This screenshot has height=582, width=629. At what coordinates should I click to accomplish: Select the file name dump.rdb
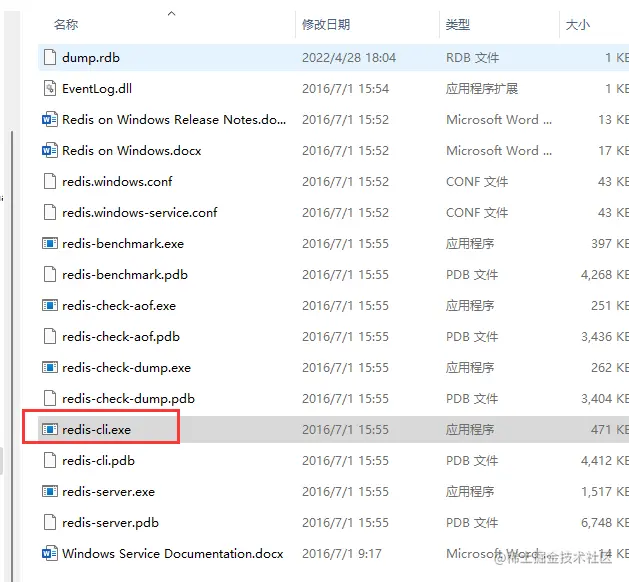click(91, 58)
